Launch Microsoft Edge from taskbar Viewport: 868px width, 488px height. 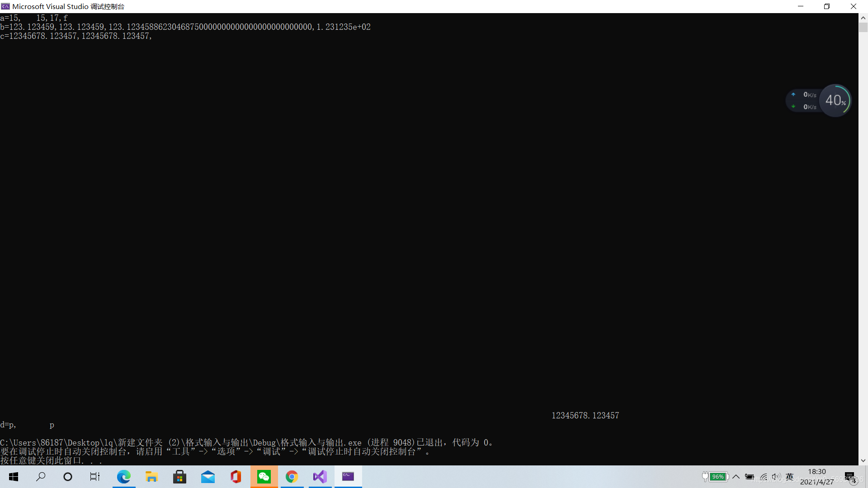tap(124, 477)
